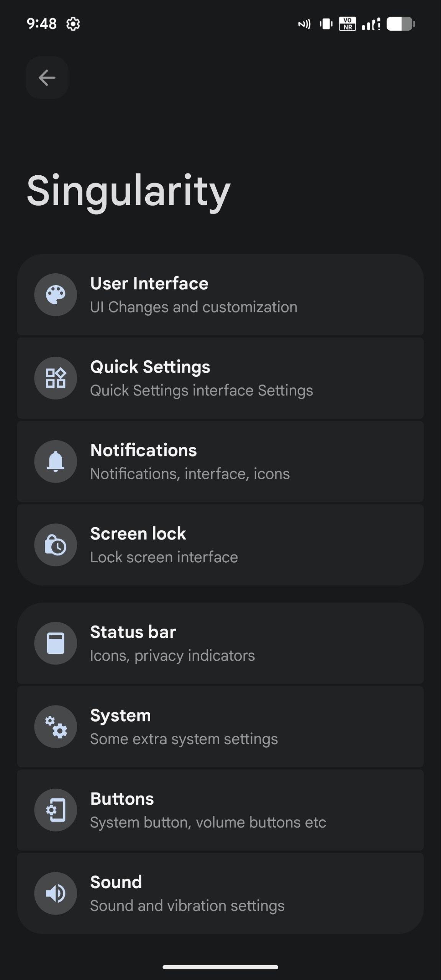Image resolution: width=441 pixels, height=980 pixels.
Task: Tap the Buttons phone-gear icon
Action: pos(56,810)
